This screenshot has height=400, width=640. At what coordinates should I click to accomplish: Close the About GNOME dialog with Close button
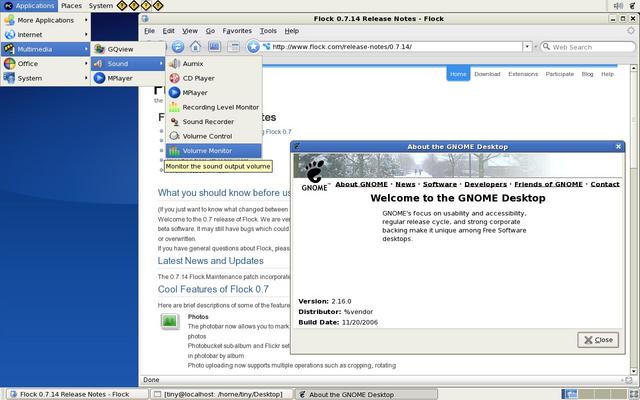[598, 340]
